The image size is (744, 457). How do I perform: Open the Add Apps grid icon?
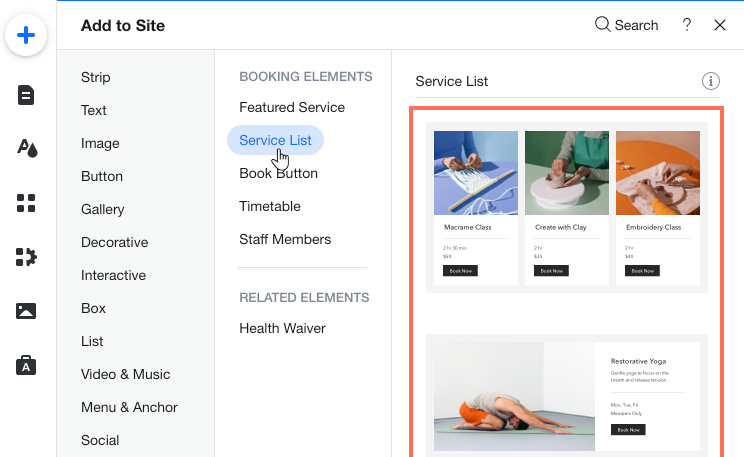click(x=26, y=203)
